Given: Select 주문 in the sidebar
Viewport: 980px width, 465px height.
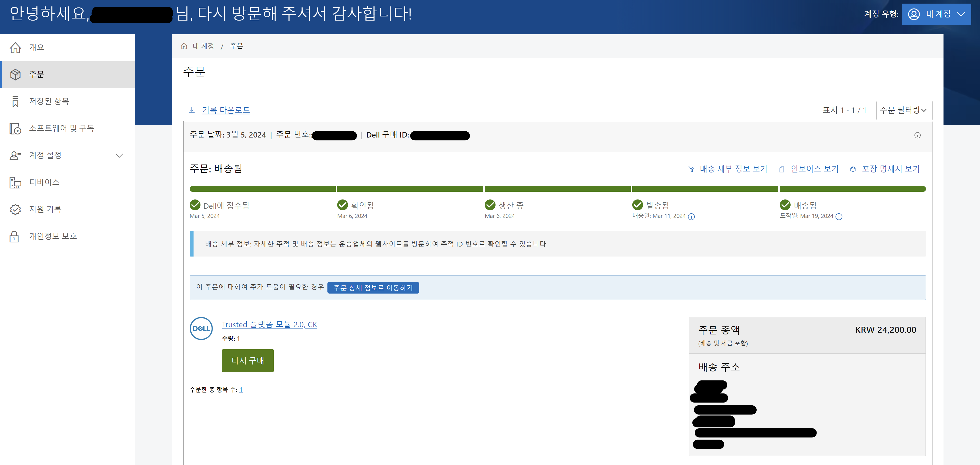Looking at the screenshot, I should [68, 75].
